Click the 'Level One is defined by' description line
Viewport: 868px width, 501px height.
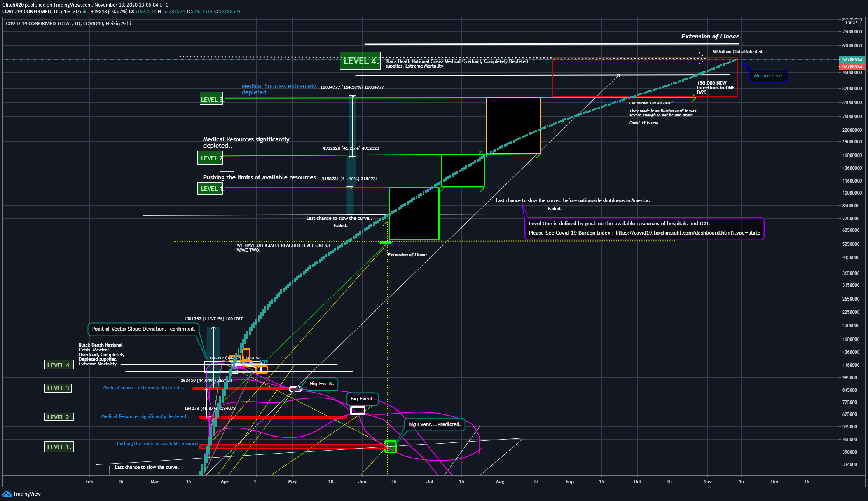pos(619,224)
